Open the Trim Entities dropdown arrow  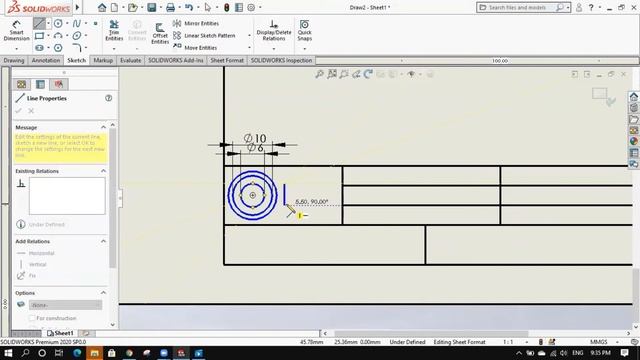(x=114, y=49)
